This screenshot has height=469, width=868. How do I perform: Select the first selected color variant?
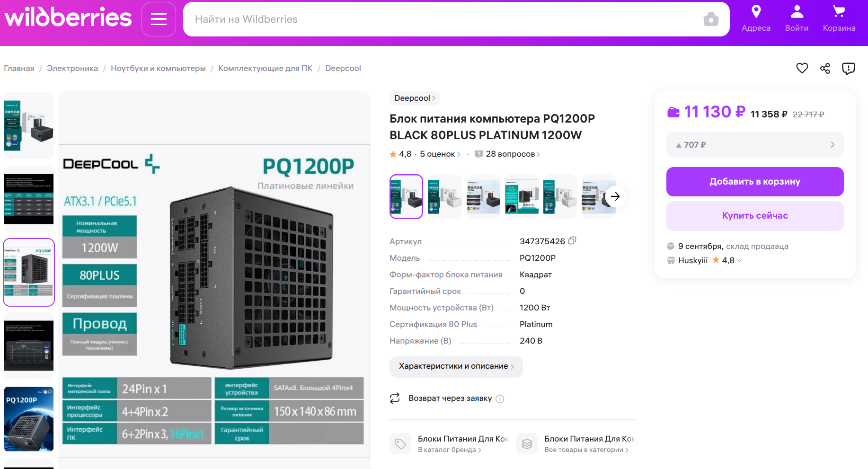406,196
